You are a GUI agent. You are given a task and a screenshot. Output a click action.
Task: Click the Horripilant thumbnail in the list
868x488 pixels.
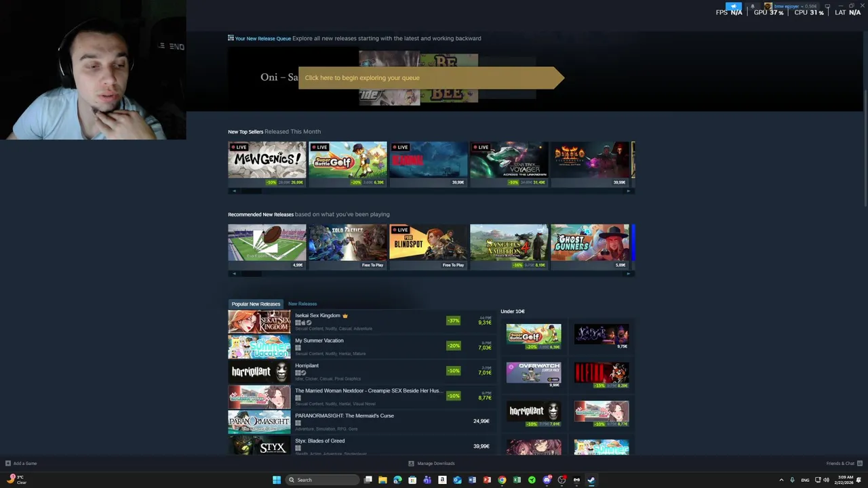click(x=259, y=371)
